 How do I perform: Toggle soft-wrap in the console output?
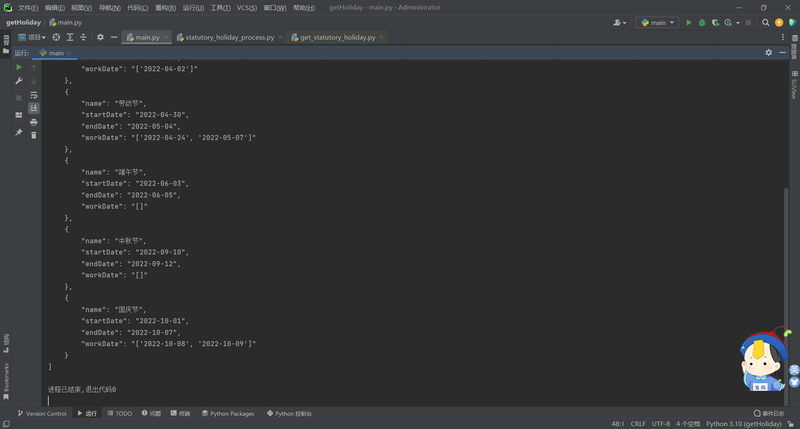34,95
